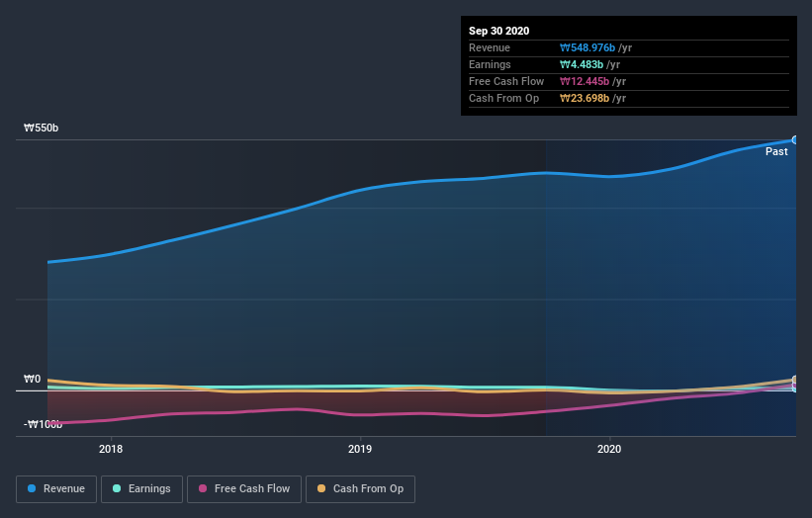This screenshot has height=518, width=812.
Task: Click the Free Cash Flow label in the tooltip
Action: pyautogui.click(x=506, y=81)
